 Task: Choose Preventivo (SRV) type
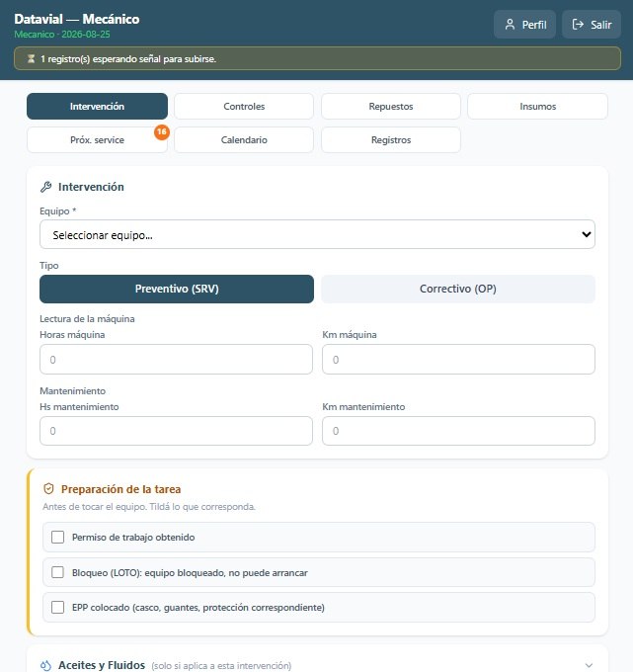click(177, 289)
